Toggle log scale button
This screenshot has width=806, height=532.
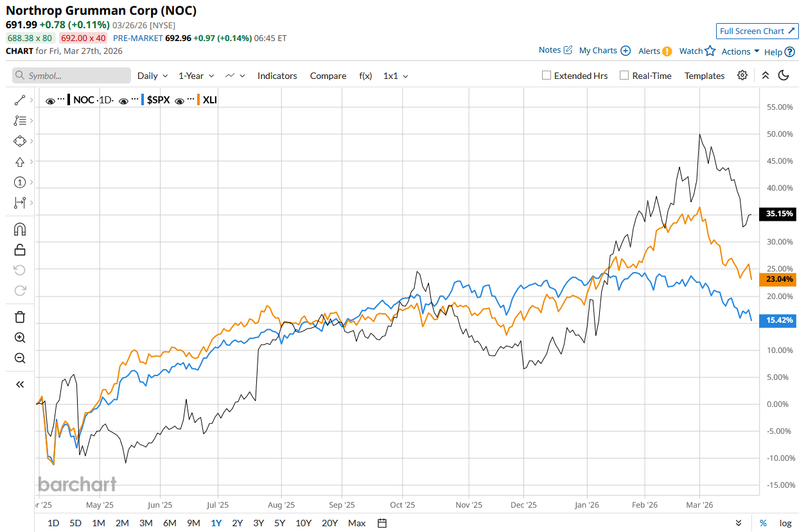[x=785, y=523]
